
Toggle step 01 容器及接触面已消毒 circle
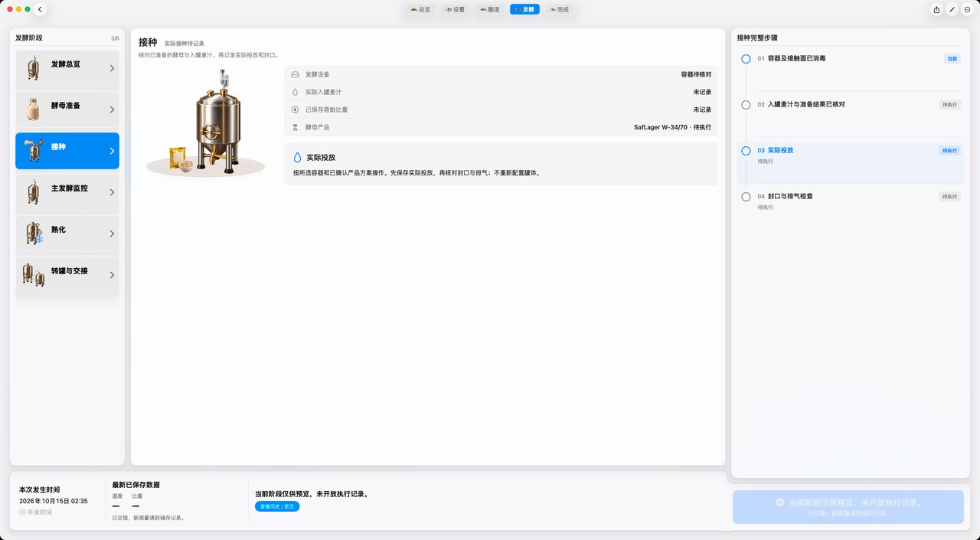[746, 59]
